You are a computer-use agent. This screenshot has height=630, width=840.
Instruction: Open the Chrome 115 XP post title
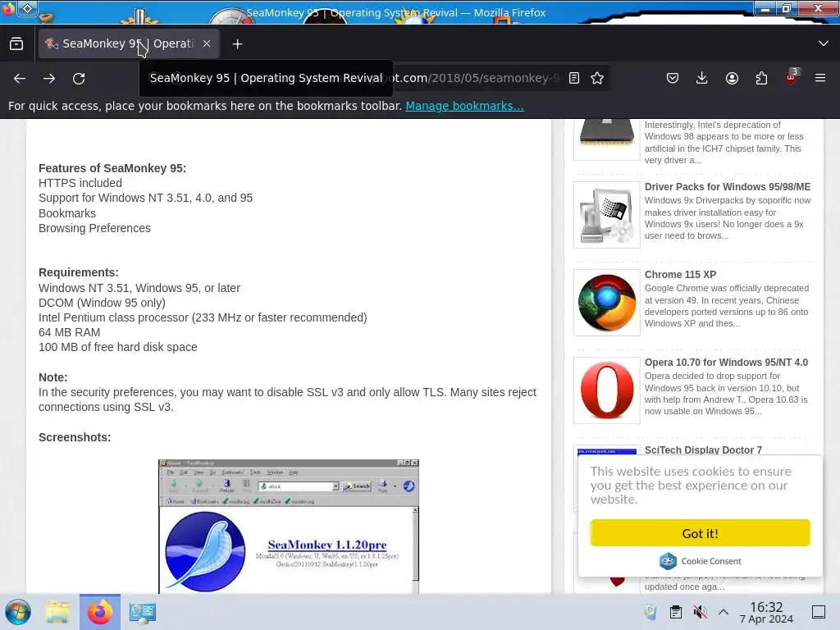tap(680, 275)
